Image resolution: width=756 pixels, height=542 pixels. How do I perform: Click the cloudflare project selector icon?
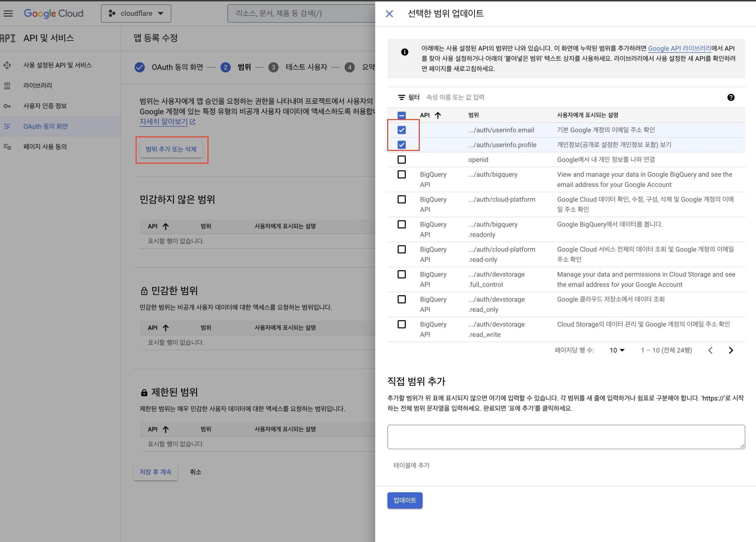click(112, 13)
